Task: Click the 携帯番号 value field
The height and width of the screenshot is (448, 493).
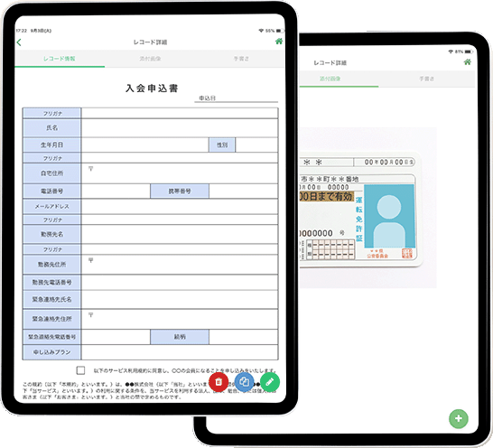Action: [x=244, y=191]
